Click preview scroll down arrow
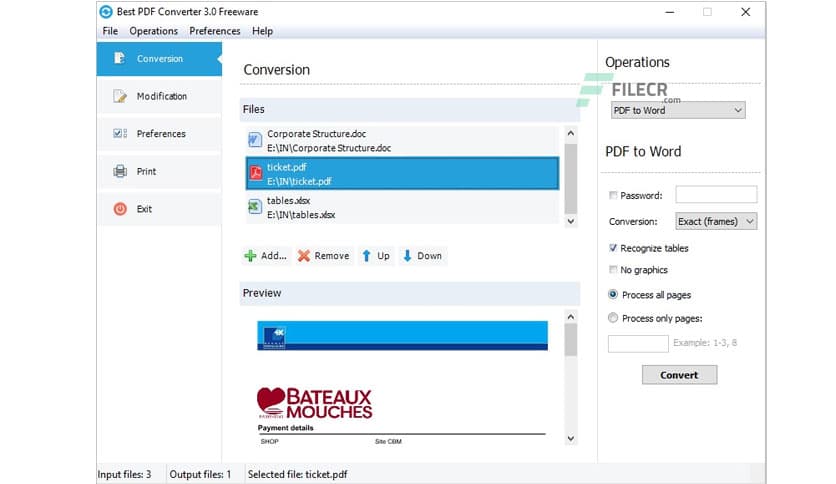The width and height of the screenshot is (836, 484). [x=570, y=439]
